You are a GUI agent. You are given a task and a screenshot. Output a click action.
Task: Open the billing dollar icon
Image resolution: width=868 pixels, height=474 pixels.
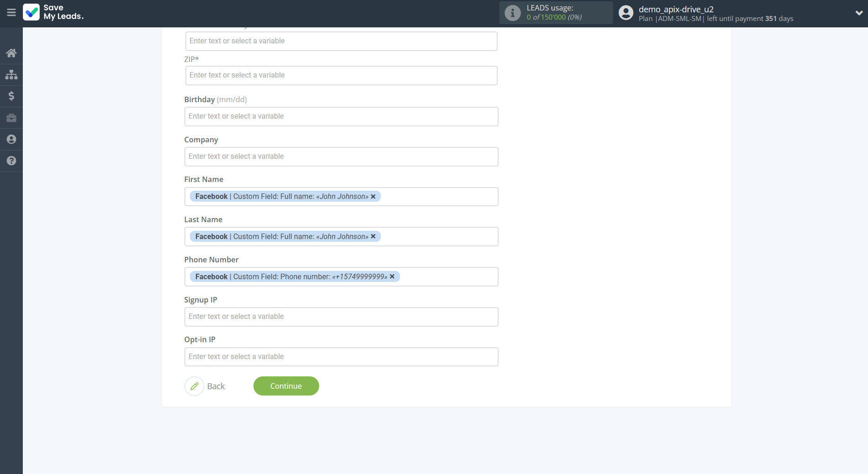tap(11, 96)
